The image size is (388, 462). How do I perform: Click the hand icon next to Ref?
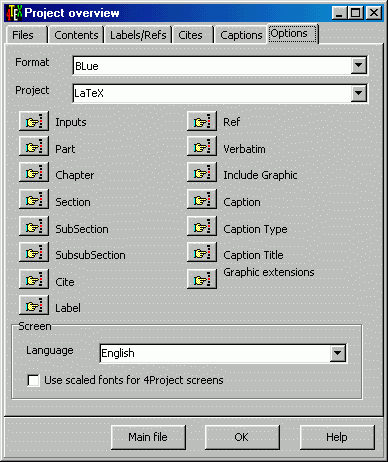coord(202,121)
